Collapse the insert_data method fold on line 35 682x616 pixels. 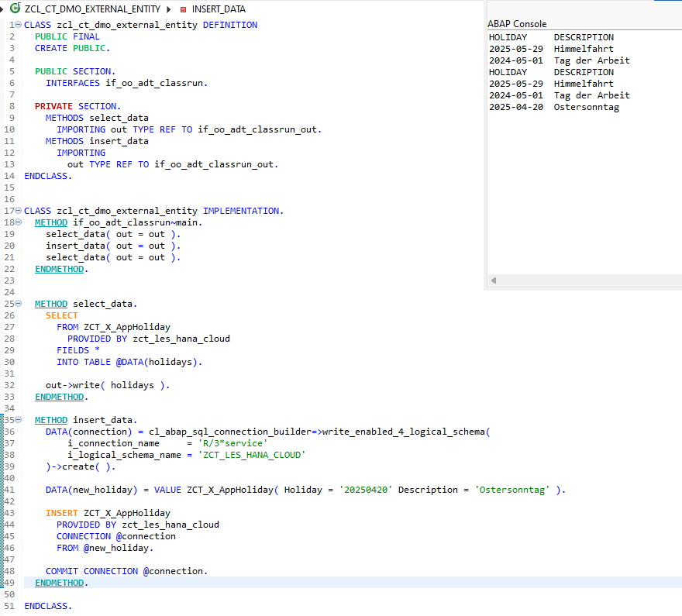[x=19, y=420]
